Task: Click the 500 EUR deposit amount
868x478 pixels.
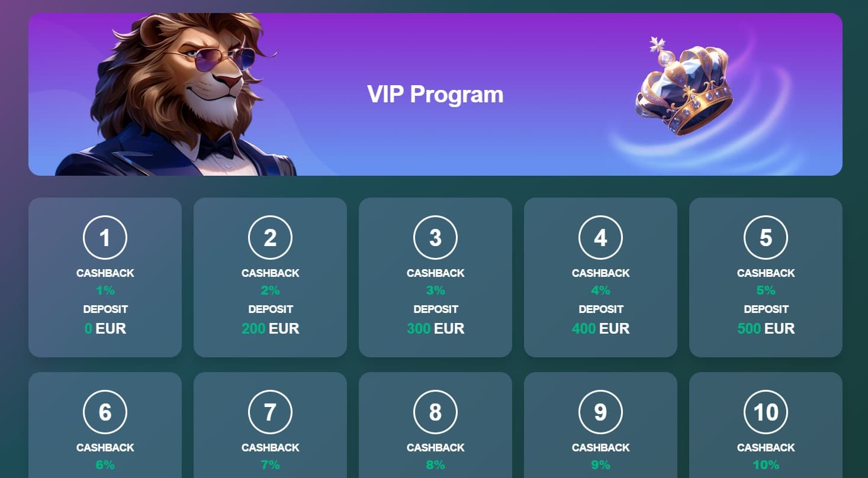Action: tap(766, 328)
